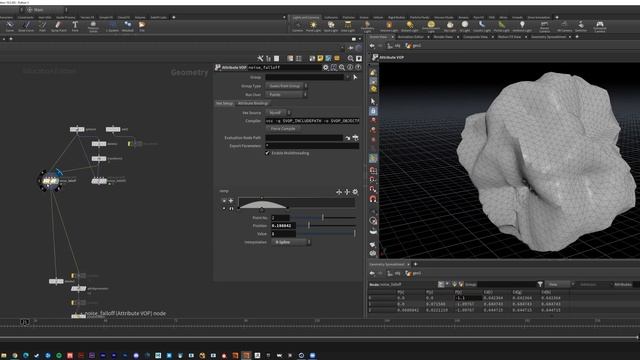Viewport: 640px width, 360px height.
Task: Click the Export Parameters field
Action: [312, 146]
